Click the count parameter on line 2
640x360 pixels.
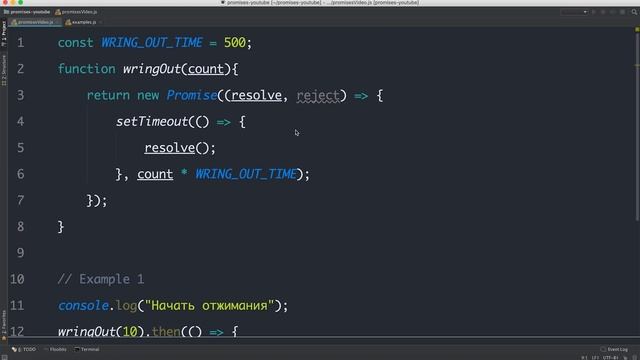[x=206, y=69]
